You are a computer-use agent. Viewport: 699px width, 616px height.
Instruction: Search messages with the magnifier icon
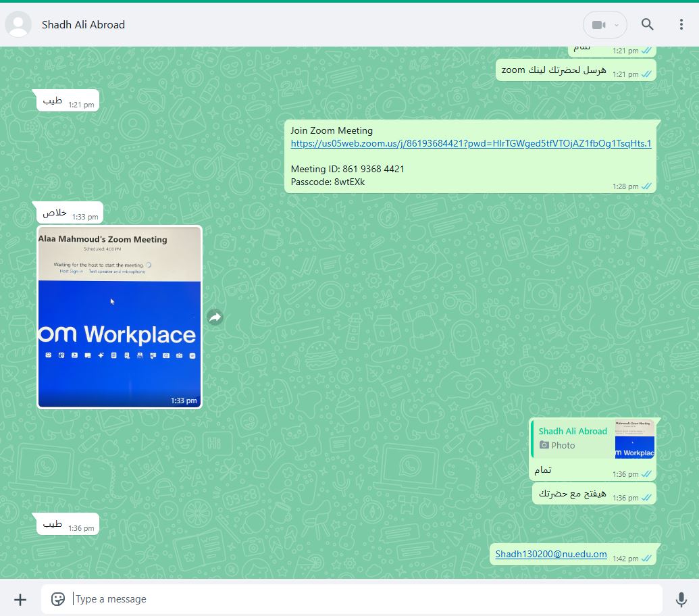click(x=647, y=24)
